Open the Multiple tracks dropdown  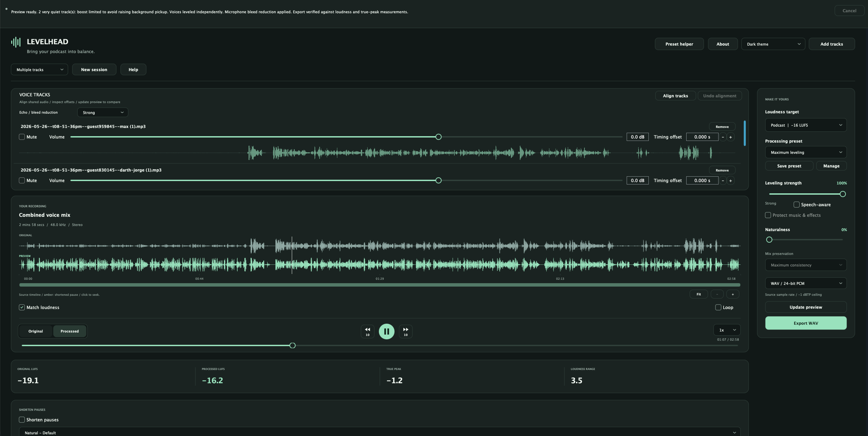39,70
